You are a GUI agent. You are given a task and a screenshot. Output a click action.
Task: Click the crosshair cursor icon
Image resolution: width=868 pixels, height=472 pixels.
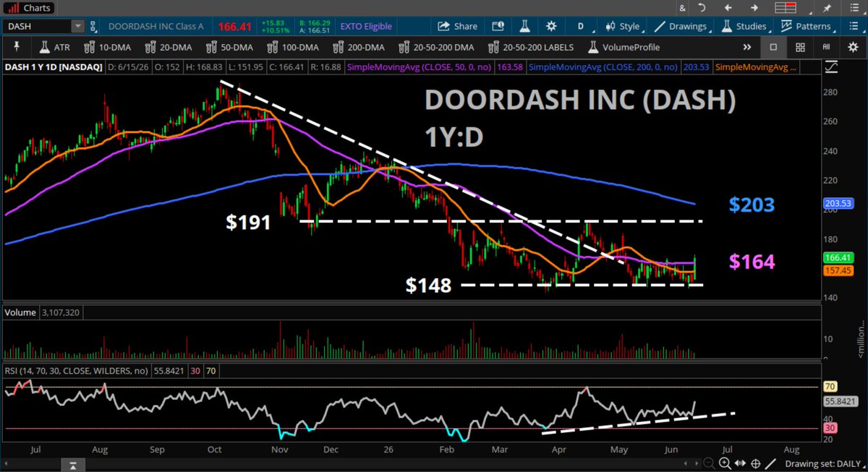[x=756, y=464]
